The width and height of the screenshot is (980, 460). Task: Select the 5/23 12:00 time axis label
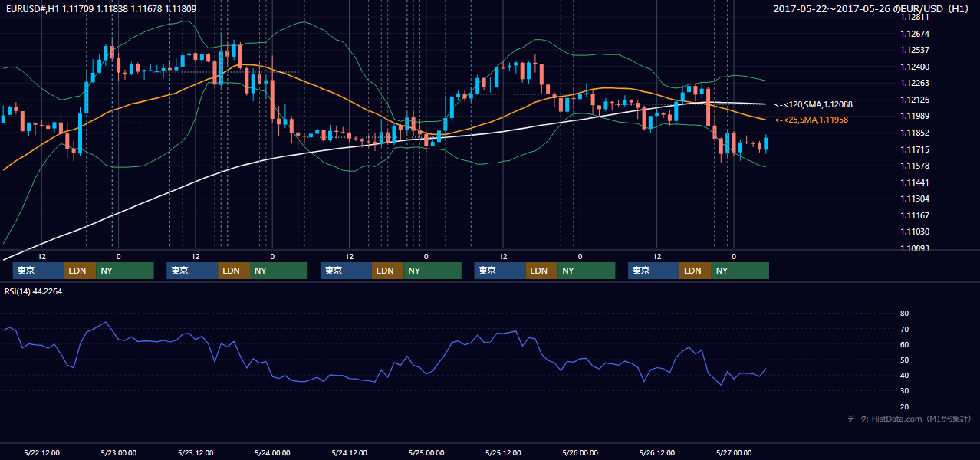click(x=196, y=452)
